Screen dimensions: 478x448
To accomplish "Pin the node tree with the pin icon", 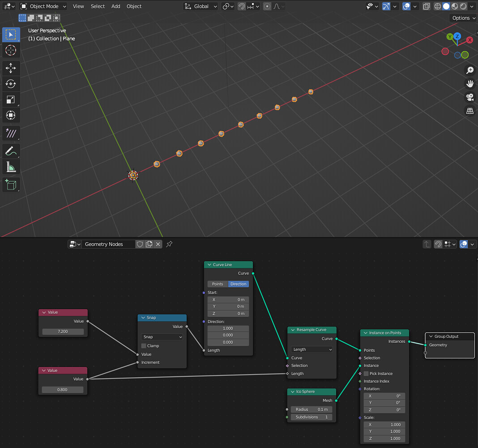I will [169, 244].
